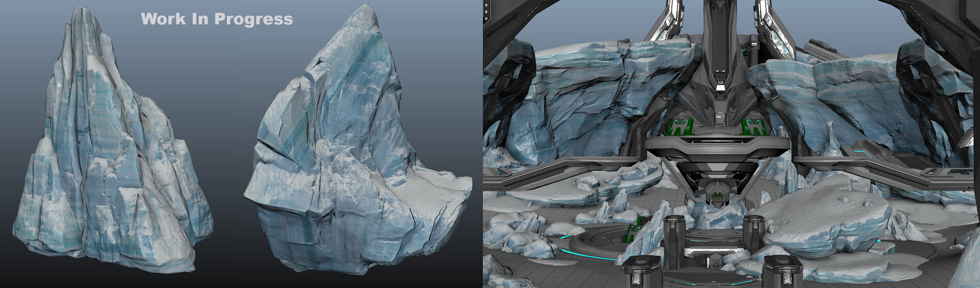Select the front-left dark pillar
Screen dimensions: 980x288
635,274
